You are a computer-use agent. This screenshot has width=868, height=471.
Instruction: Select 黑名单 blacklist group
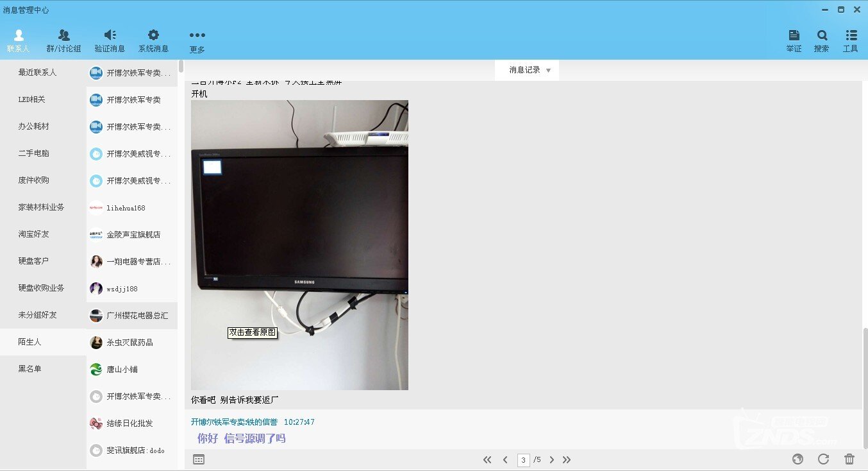coord(43,369)
